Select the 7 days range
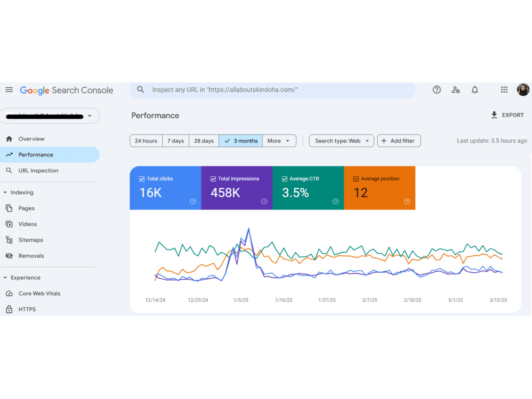 pos(176,141)
